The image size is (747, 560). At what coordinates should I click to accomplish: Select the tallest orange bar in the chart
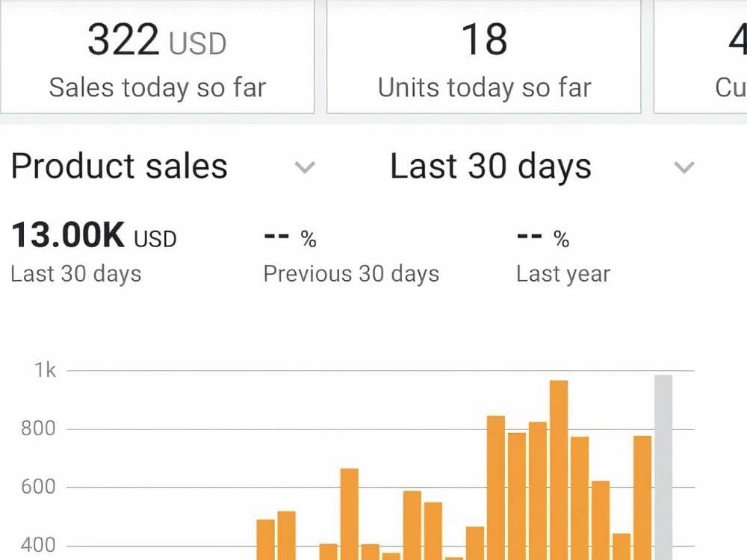[558, 470]
